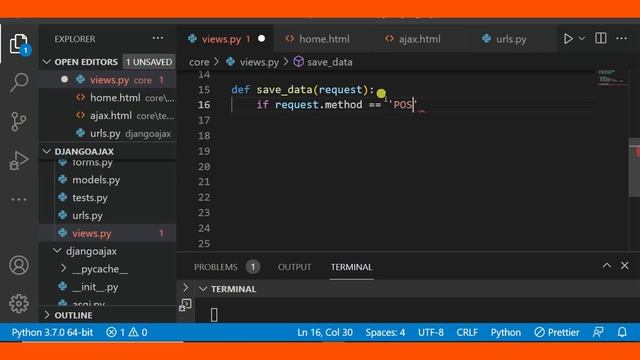Change indentation via Spaces: 4
The image size is (640, 360).
[x=385, y=332]
